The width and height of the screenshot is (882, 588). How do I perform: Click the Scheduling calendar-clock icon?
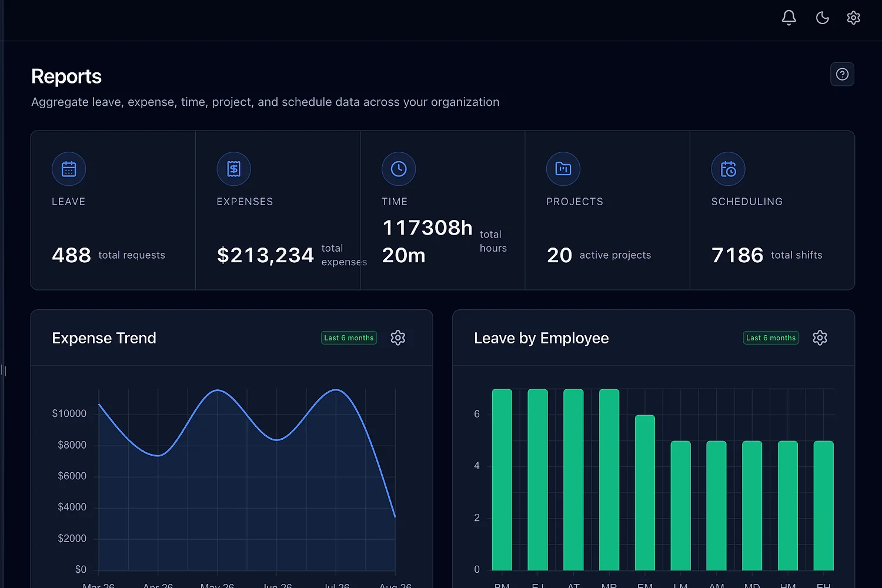pos(729,169)
